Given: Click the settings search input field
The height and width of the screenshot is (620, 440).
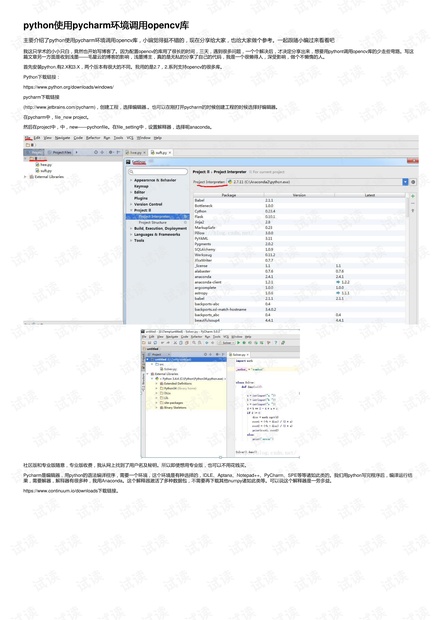Looking at the screenshot, I should pos(158,172).
